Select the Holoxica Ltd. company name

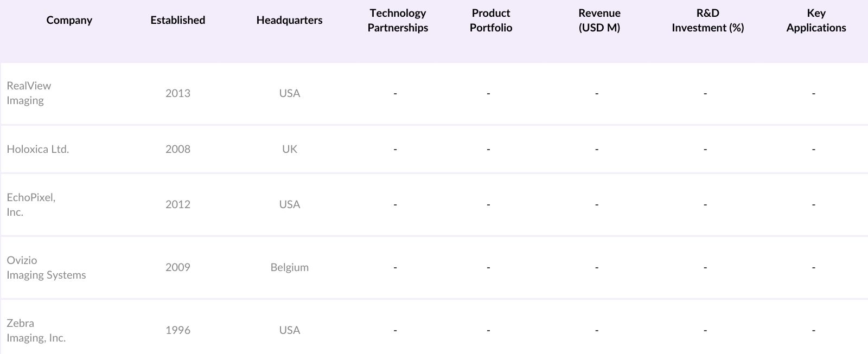click(38, 149)
